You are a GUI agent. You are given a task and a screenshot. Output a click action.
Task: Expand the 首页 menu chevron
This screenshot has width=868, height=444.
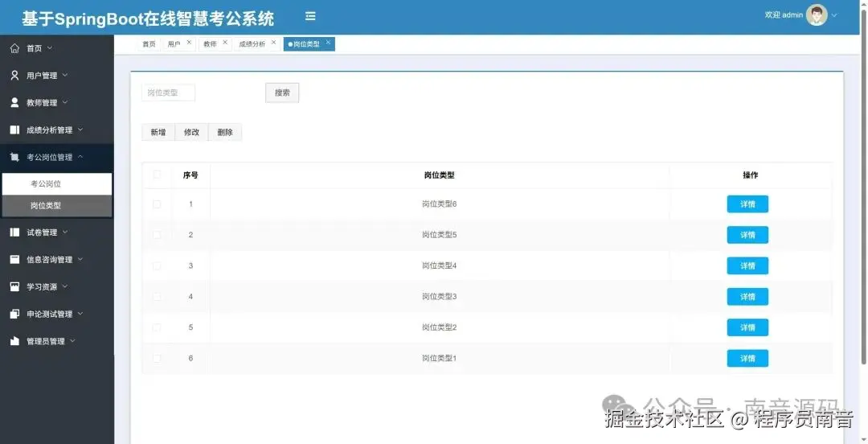(50, 48)
